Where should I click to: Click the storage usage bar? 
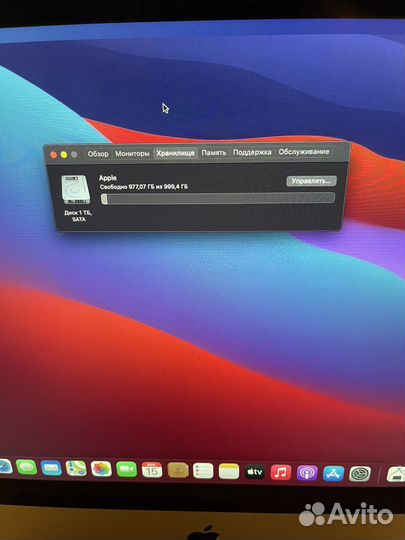click(x=218, y=199)
